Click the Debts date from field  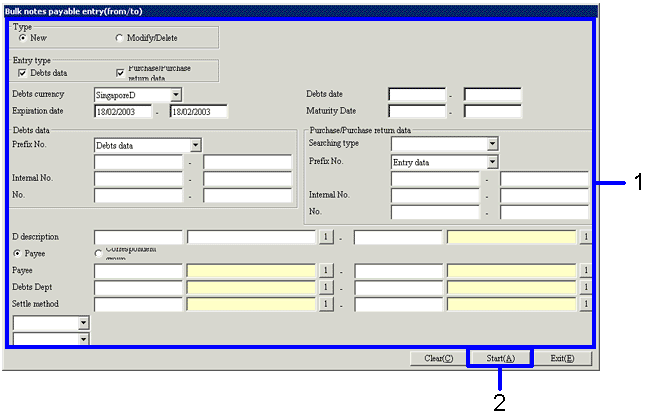tap(417, 95)
